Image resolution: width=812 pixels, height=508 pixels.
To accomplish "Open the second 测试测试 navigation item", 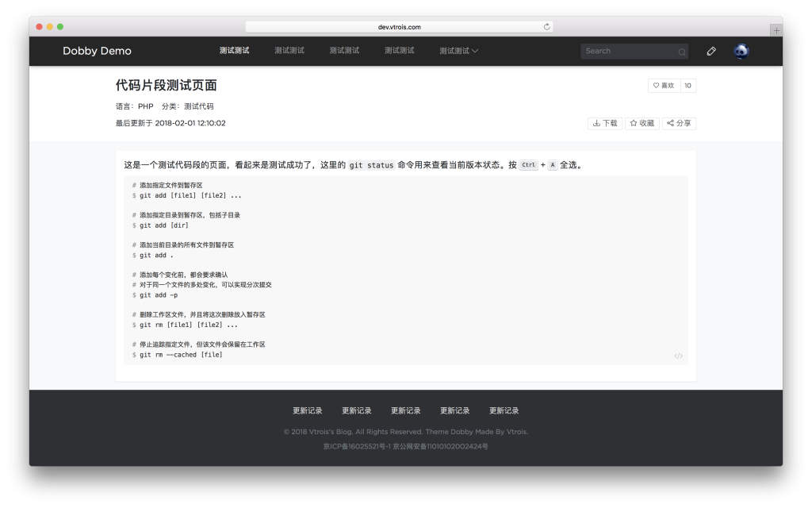I will (289, 51).
